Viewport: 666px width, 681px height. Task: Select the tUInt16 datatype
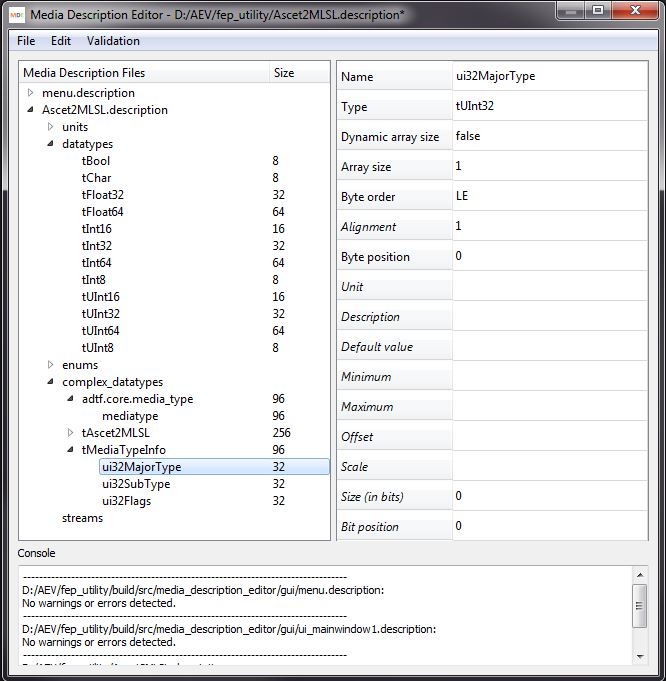[100, 297]
